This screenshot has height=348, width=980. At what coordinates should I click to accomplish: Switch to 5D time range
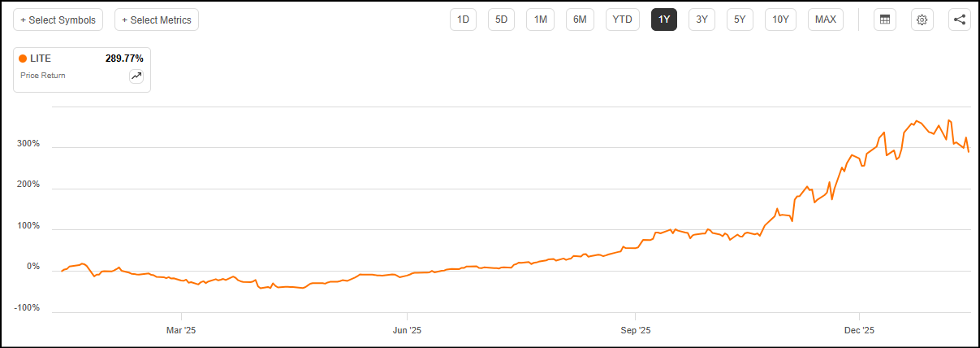click(502, 20)
